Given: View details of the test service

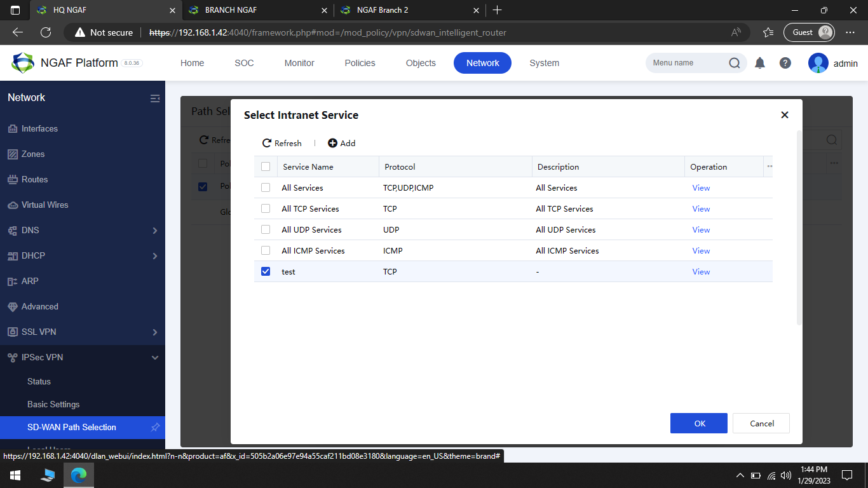Looking at the screenshot, I should pyautogui.click(x=700, y=271).
